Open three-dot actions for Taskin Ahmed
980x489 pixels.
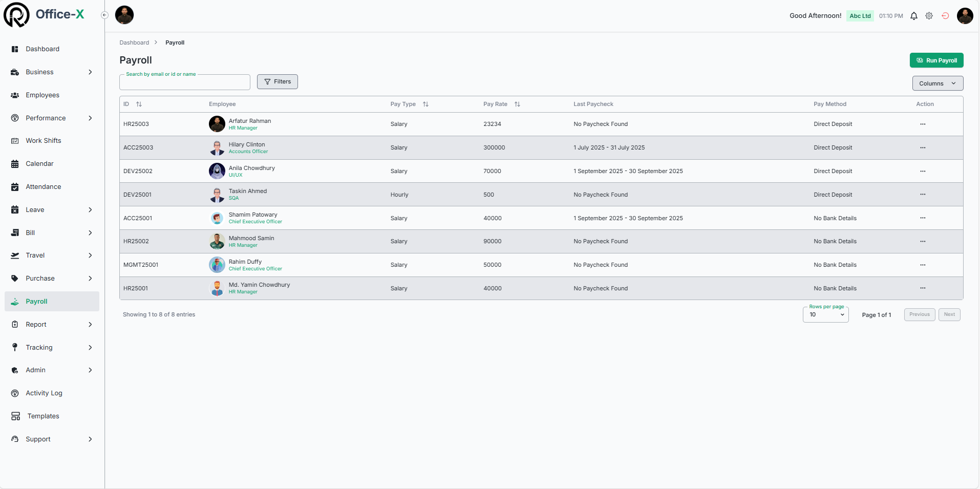click(x=922, y=195)
